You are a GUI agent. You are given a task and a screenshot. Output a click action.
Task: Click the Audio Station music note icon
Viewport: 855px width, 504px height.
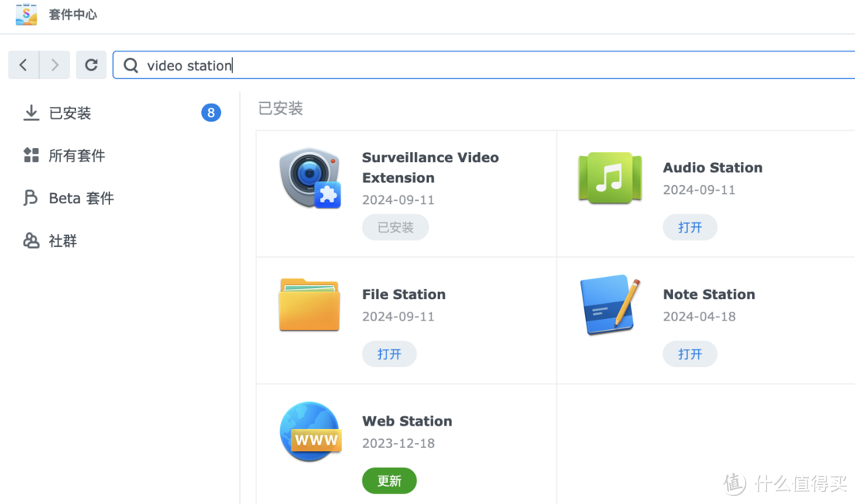click(610, 177)
